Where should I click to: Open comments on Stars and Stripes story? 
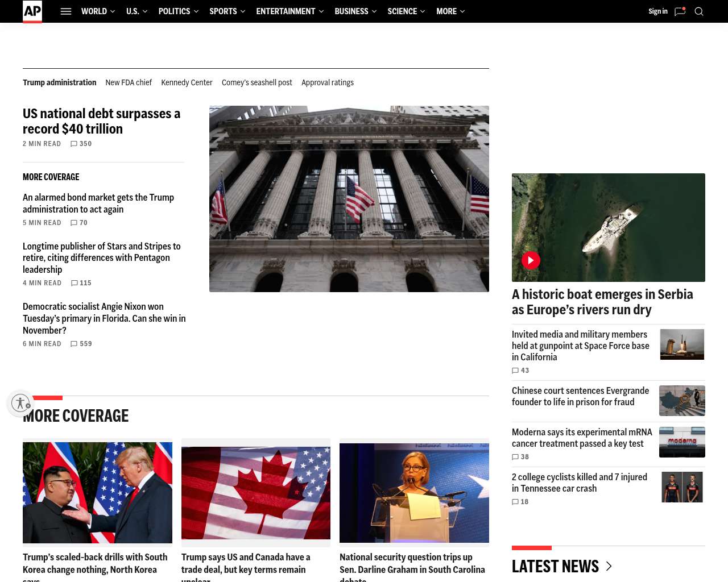click(81, 283)
